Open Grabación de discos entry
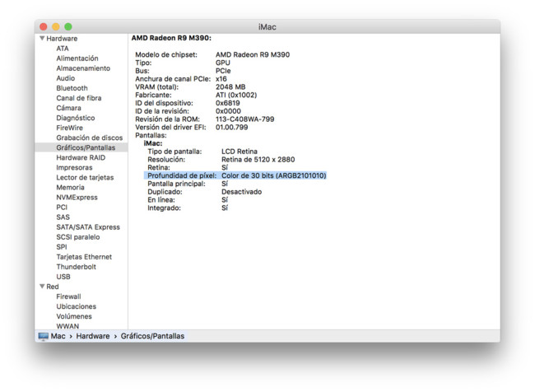The width and height of the screenshot is (535, 392). click(x=90, y=138)
